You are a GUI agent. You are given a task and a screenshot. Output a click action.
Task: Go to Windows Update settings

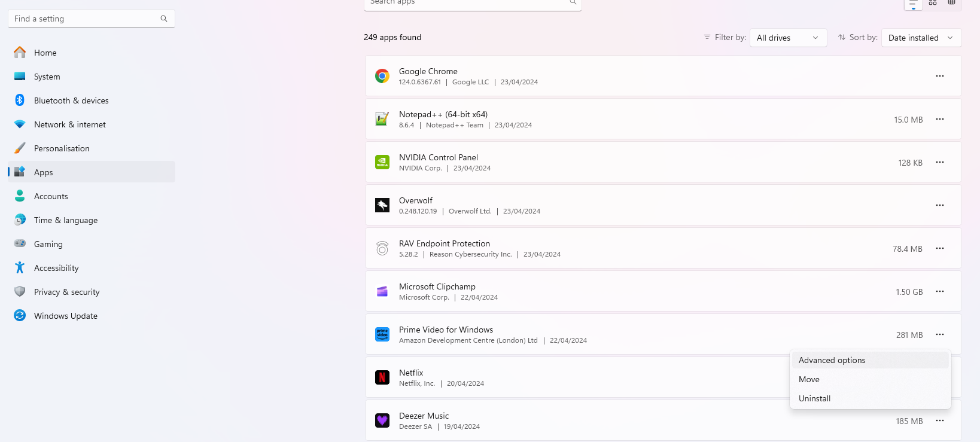(66, 316)
